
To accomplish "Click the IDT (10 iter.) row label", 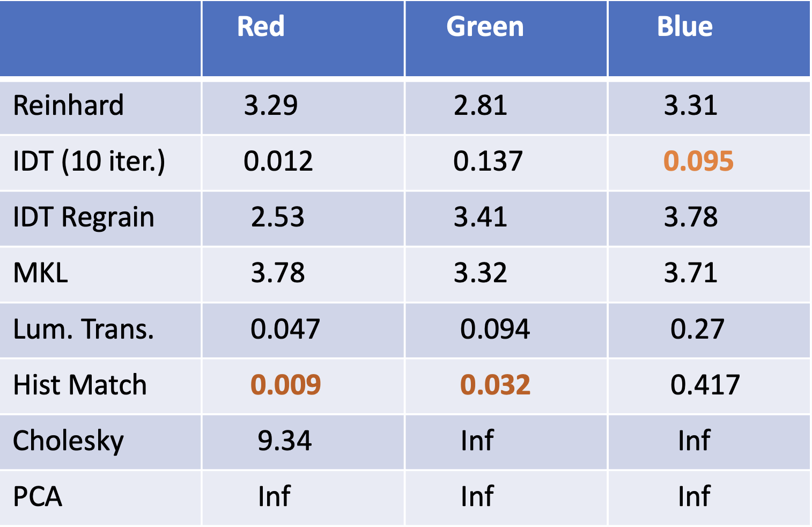I will tap(89, 162).
